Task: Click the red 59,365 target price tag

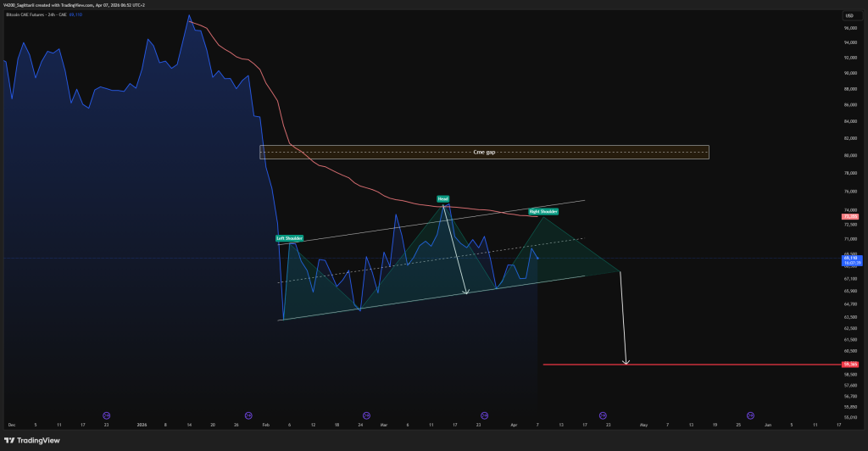Action: click(x=849, y=365)
